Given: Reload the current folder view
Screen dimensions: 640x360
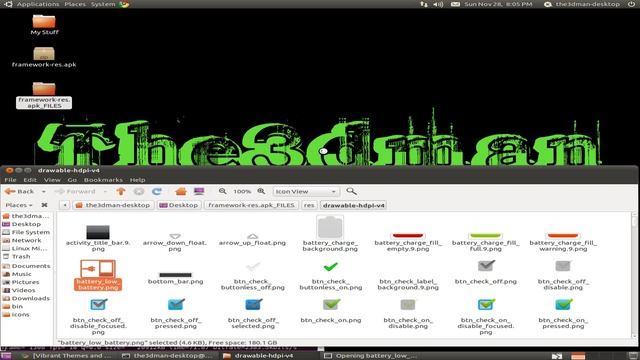Looking at the screenshot, I should pos(157,191).
